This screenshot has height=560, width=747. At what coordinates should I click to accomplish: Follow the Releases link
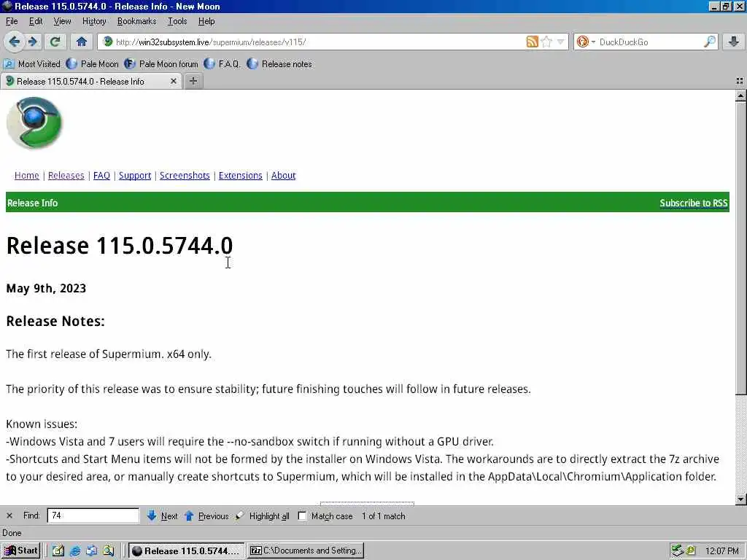pos(66,176)
